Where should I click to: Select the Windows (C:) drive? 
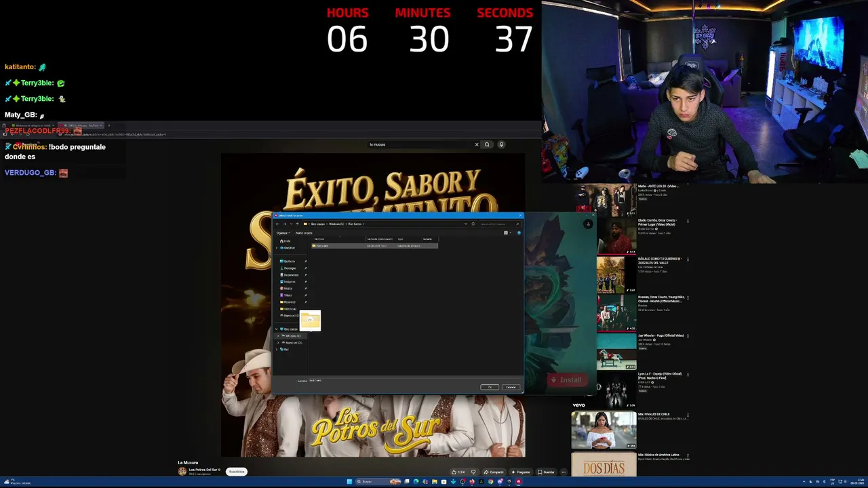click(292, 335)
